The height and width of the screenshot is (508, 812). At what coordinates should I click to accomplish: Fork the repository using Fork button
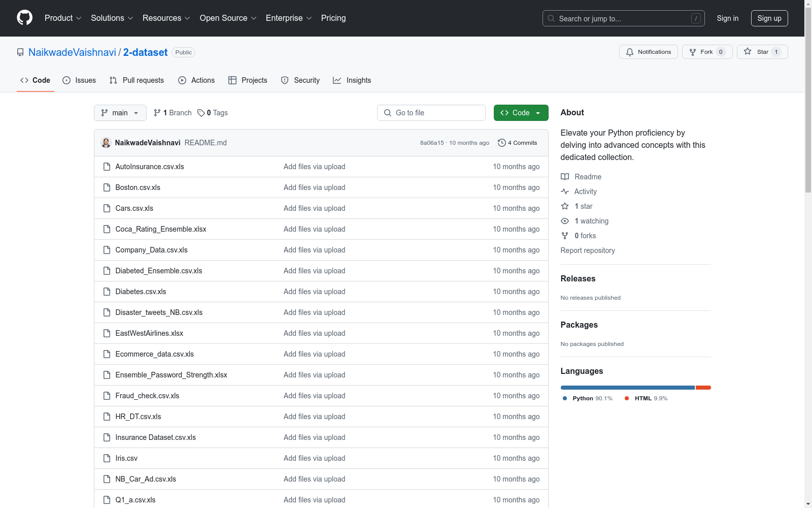(x=707, y=52)
